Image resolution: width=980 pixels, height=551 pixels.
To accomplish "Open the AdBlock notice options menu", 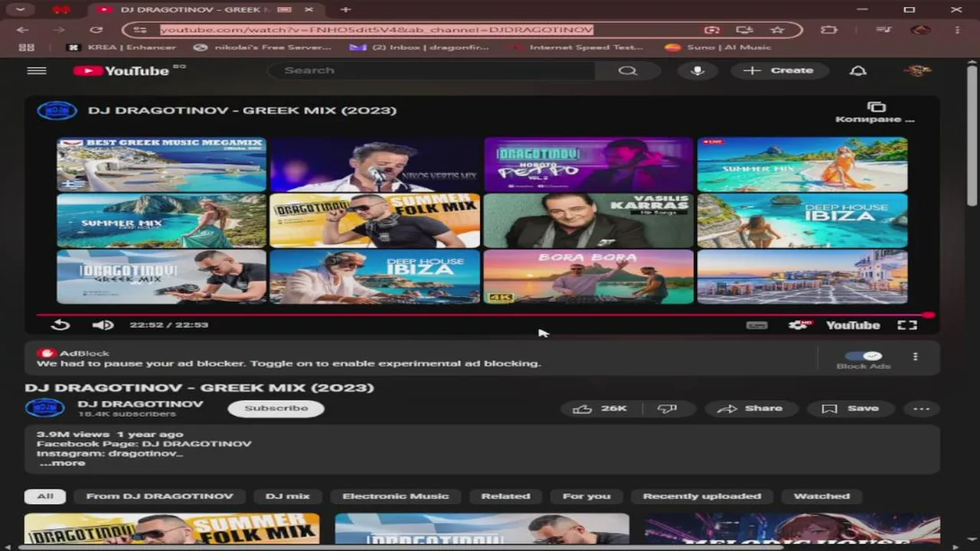I will (x=915, y=357).
